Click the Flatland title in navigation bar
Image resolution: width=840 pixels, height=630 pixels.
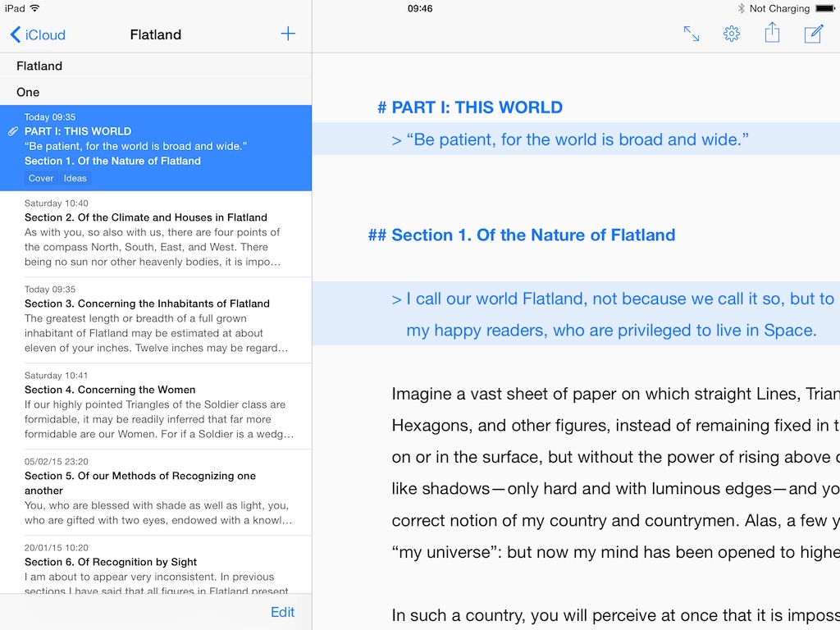(x=156, y=34)
